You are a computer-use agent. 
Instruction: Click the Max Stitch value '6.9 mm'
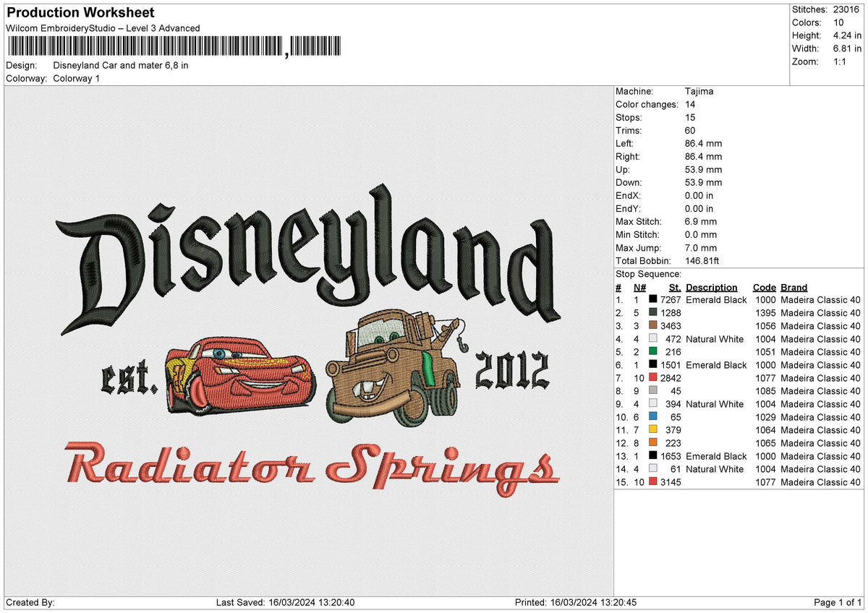coord(701,221)
